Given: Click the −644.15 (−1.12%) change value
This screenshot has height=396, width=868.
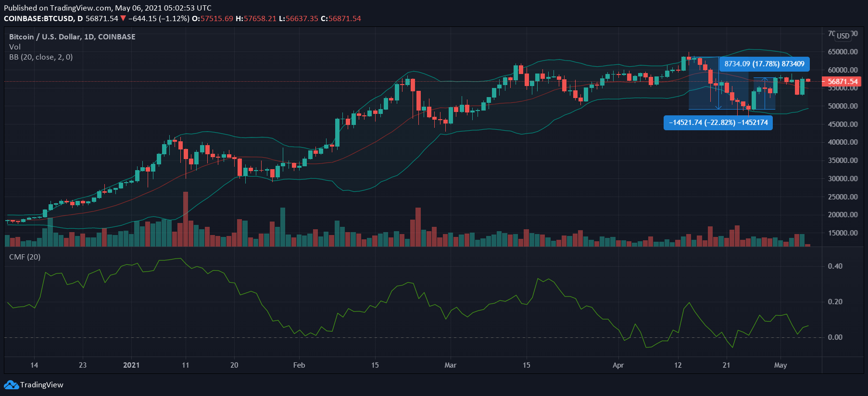Looking at the screenshot, I should pos(159,19).
